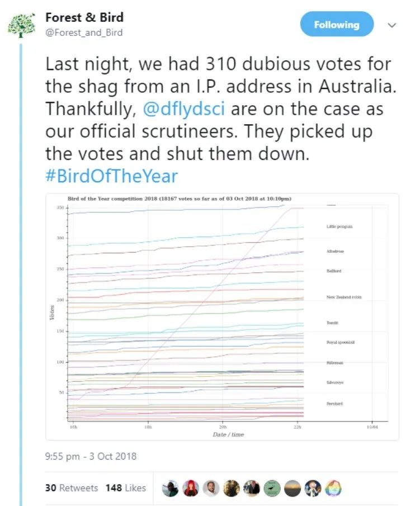Viewport: 420px width, 506px height.
Task: Click the dark golden foliage liker avatar
Action: click(x=232, y=488)
